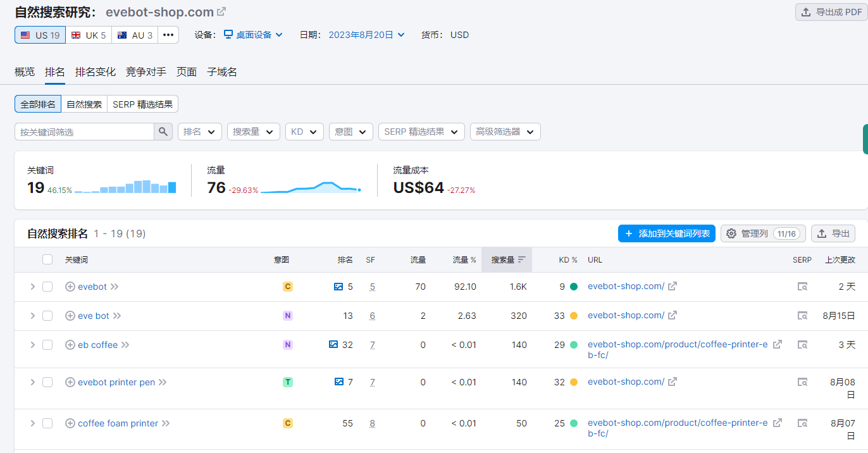Open the more databases ellipsis button
Screen dimensions: 868x453
pos(168,35)
